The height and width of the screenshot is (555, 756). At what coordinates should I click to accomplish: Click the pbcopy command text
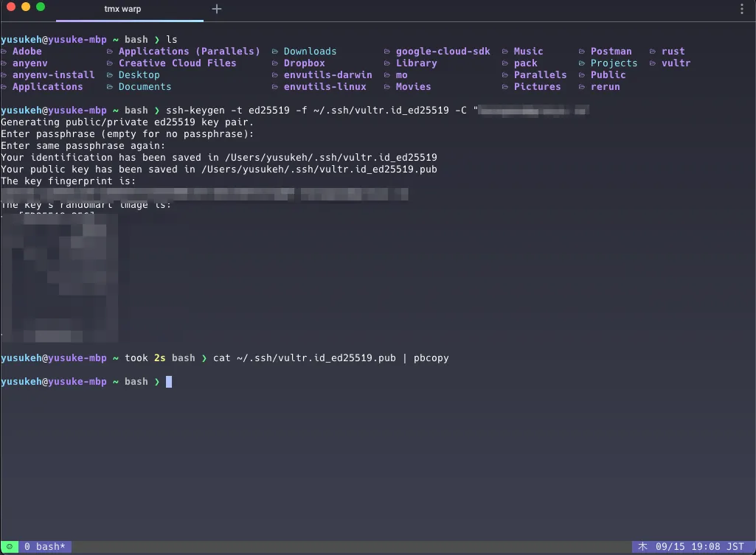click(x=431, y=358)
